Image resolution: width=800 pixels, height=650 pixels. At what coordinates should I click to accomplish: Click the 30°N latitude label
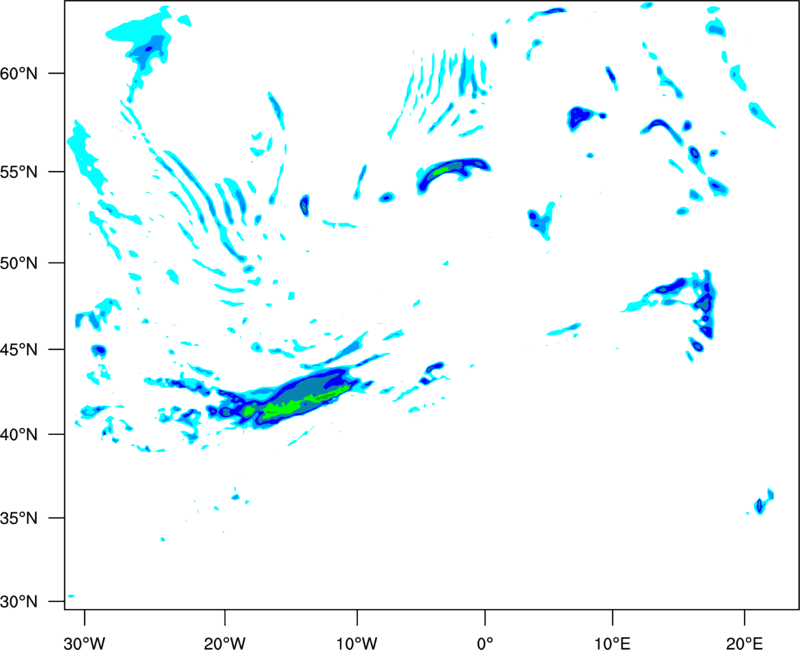coord(19,602)
